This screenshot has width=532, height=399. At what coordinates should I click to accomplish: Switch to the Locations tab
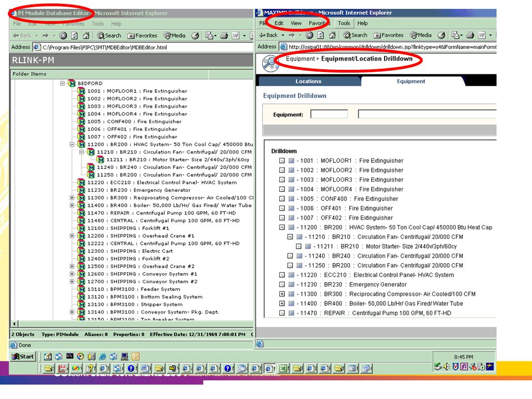point(309,81)
